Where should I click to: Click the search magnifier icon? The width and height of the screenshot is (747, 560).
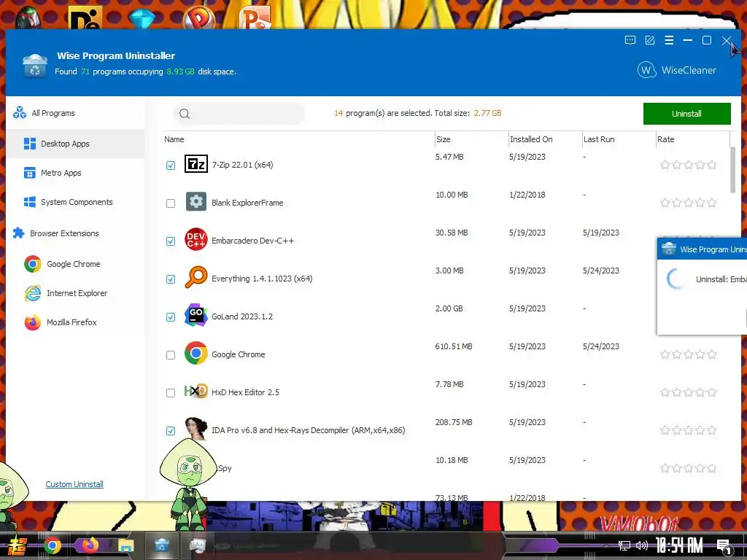pyautogui.click(x=185, y=113)
